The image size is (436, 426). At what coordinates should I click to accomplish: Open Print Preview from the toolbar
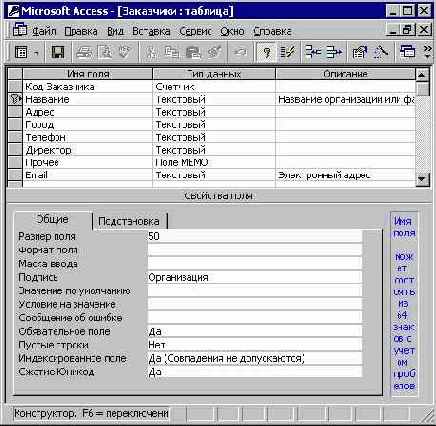[x=105, y=52]
